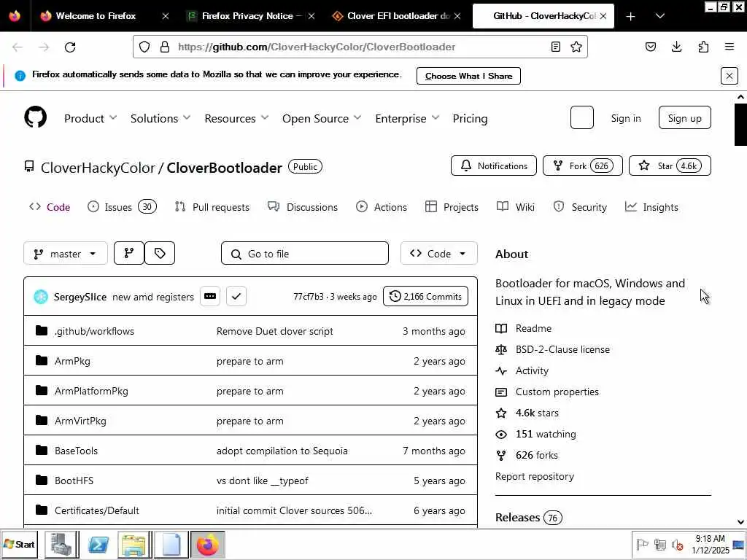
Task: Click the tags icon button
Action: pyautogui.click(x=160, y=253)
